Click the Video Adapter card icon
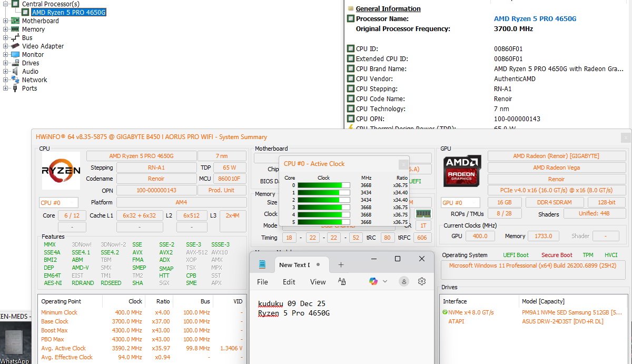 click(15, 46)
